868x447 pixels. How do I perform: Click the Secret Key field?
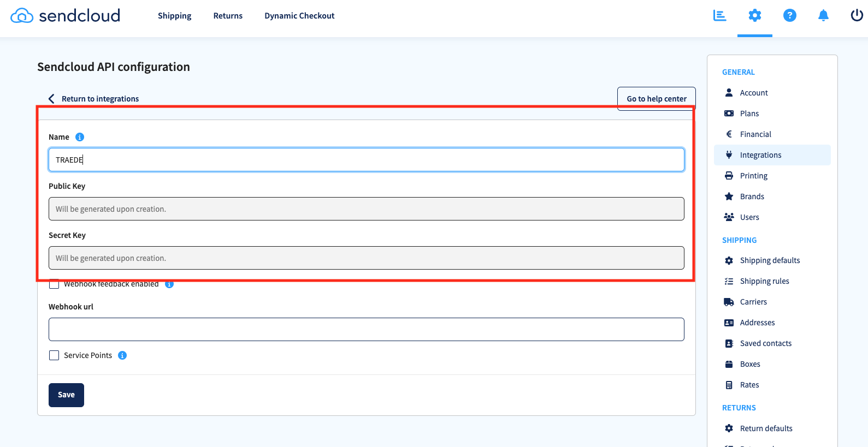pos(367,258)
